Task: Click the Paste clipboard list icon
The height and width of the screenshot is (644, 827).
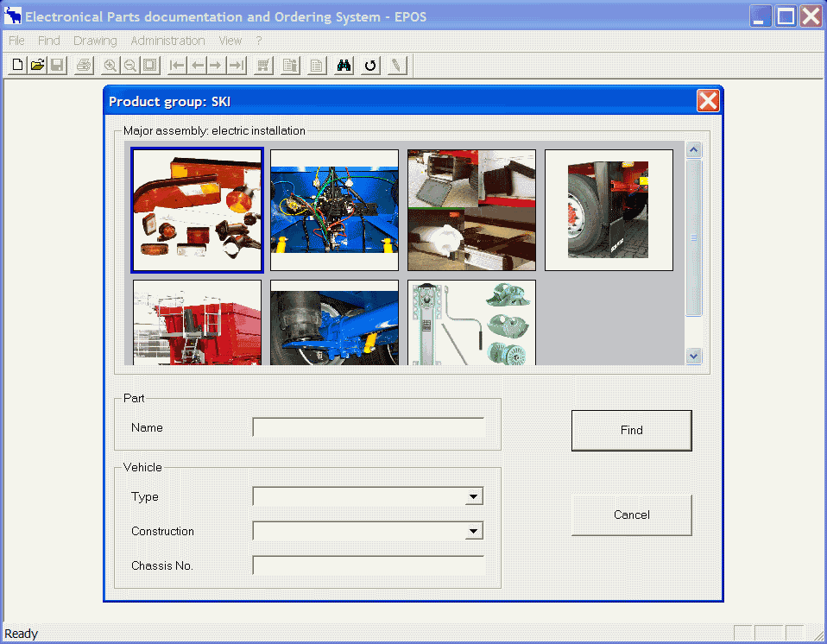Action: (290, 66)
